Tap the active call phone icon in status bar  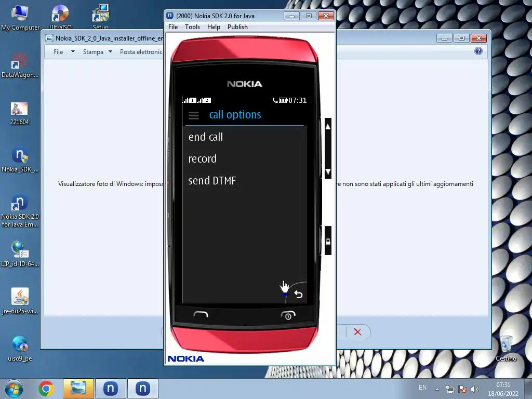point(275,100)
